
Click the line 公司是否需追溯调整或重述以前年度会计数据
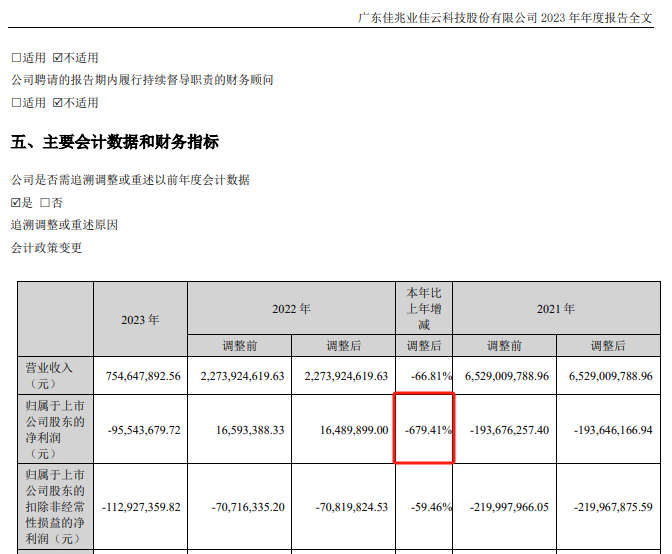[130, 180]
